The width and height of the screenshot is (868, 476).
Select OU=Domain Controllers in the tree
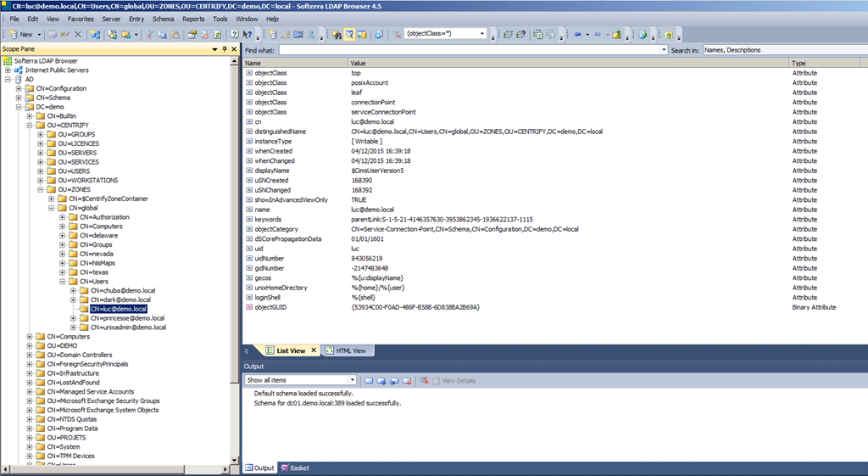click(79, 356)
